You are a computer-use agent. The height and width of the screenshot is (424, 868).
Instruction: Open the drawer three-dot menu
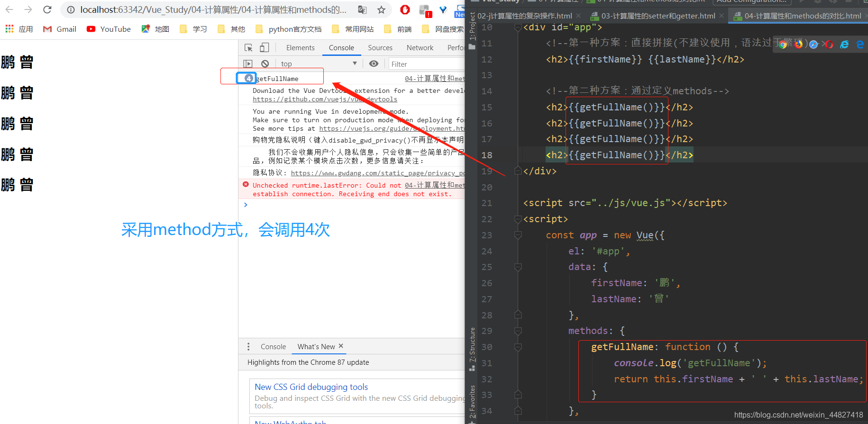coord(248,347)
